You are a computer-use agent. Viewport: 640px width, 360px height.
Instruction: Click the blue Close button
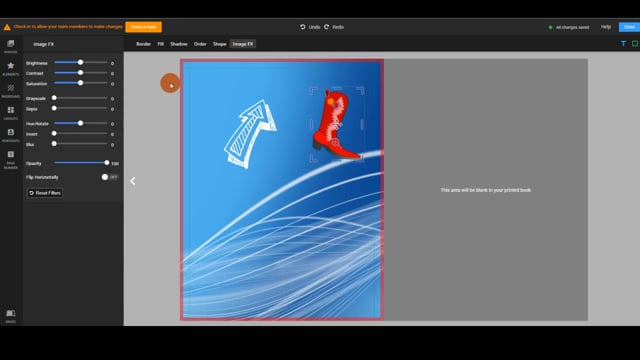click(629, 27)
